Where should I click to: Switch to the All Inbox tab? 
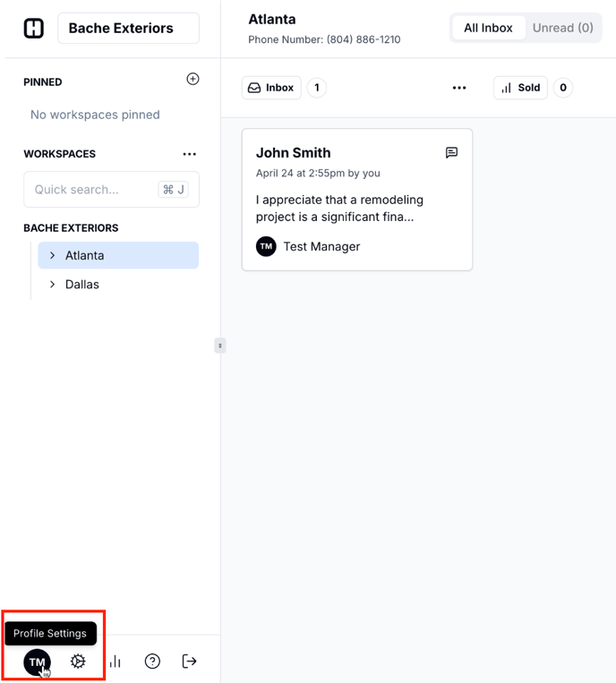[x=488, y=28]
